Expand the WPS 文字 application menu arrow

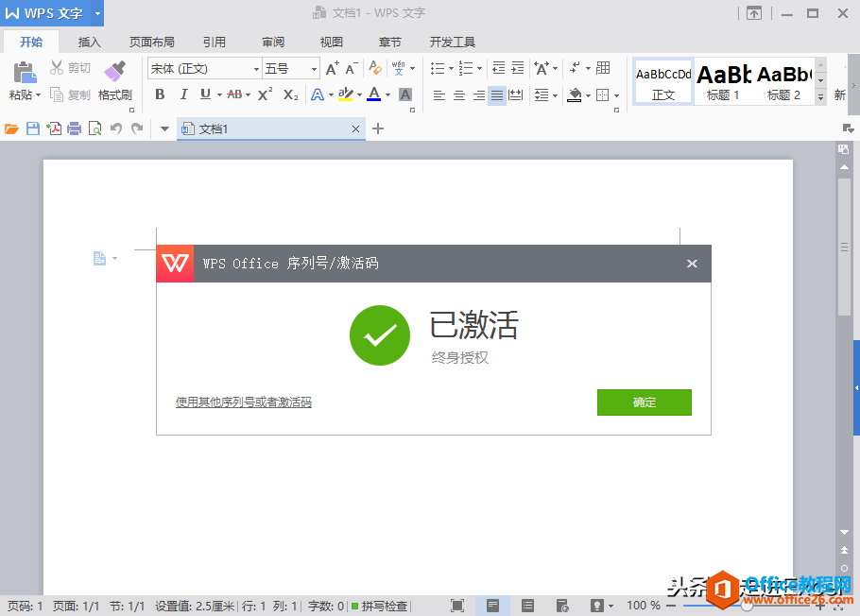pos(97,13)
